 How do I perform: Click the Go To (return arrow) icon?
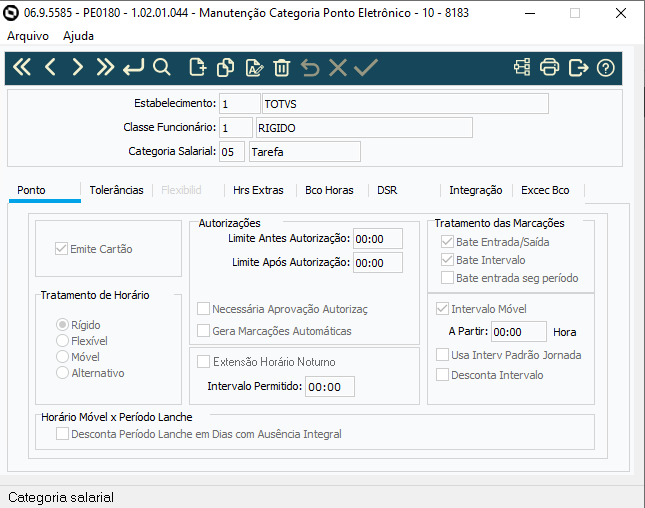coord(133,67)
